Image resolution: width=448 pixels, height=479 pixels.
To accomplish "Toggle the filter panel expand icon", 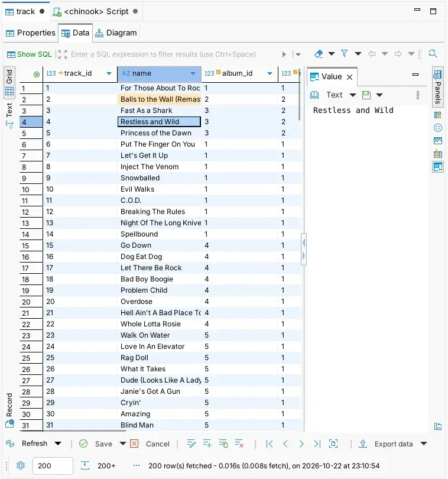I will click(63, 54).
